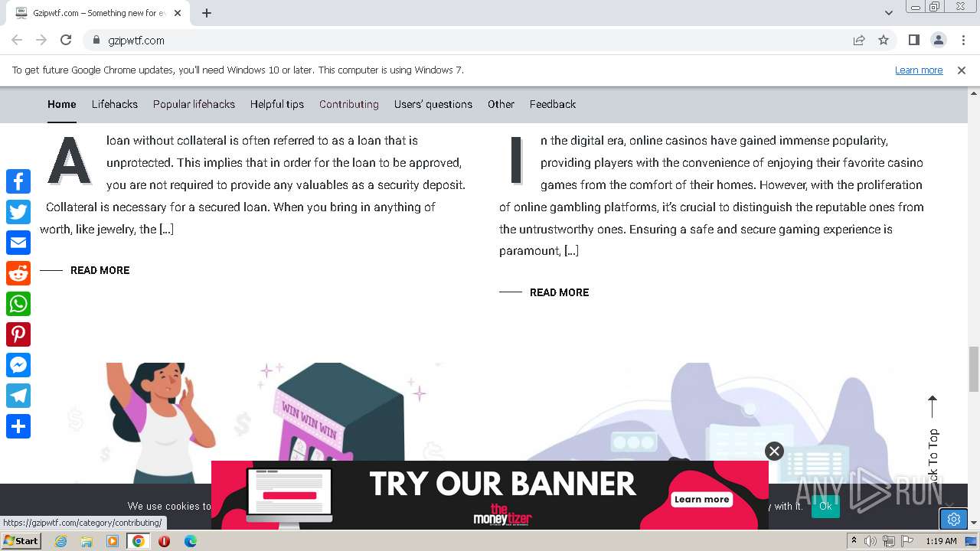Open Popular lifehacks menu item
Image resolution: width=980 pixels, height=551 pixels.
pos(194,104)
